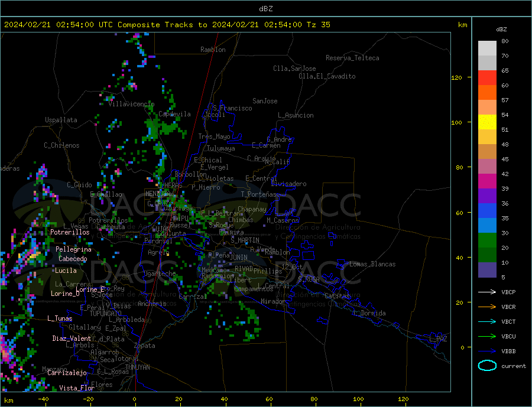Click the 'Lomas_Blancas' map label

click(372, 264)
